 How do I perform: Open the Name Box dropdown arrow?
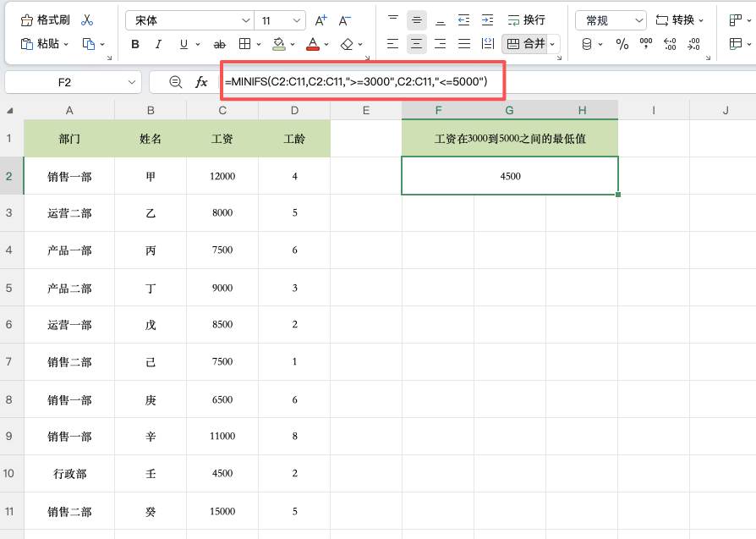(132, 83)
